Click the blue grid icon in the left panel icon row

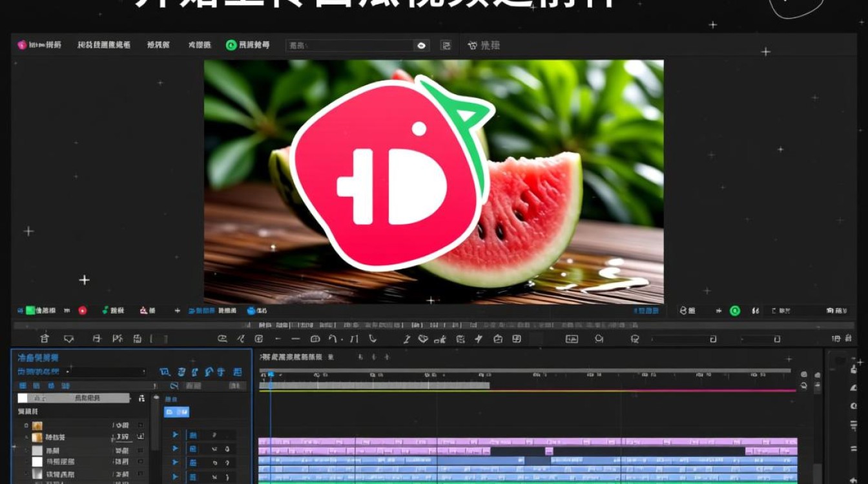[238, 372]
